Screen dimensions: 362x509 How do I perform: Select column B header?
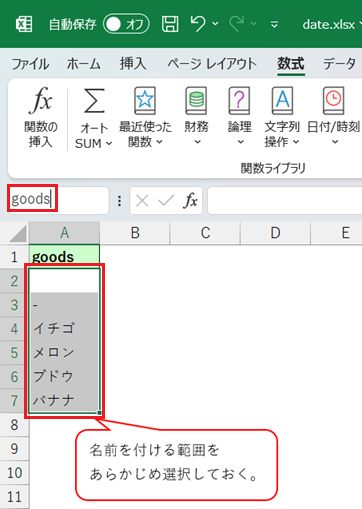pyautogui.click(x=135, y=233)
